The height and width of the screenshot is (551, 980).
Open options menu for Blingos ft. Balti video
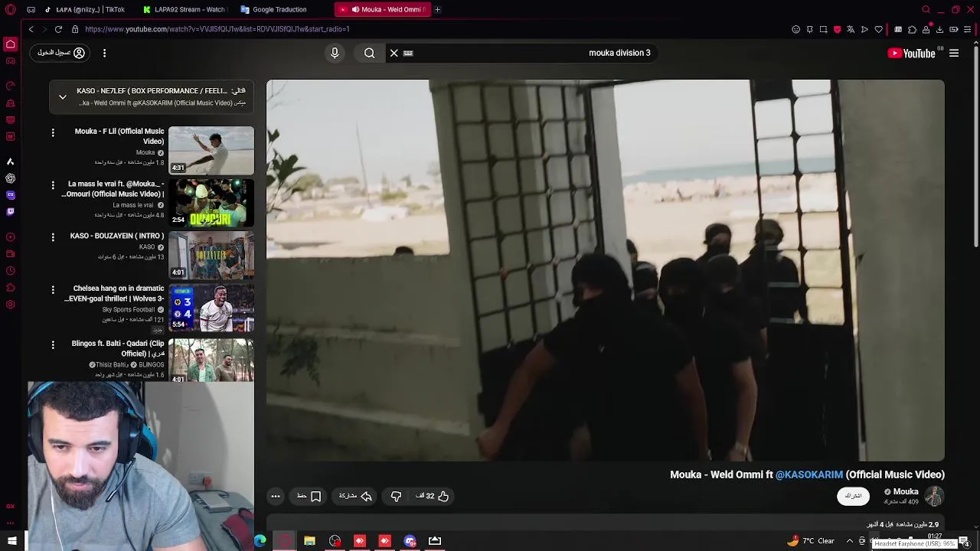point(53,345)
